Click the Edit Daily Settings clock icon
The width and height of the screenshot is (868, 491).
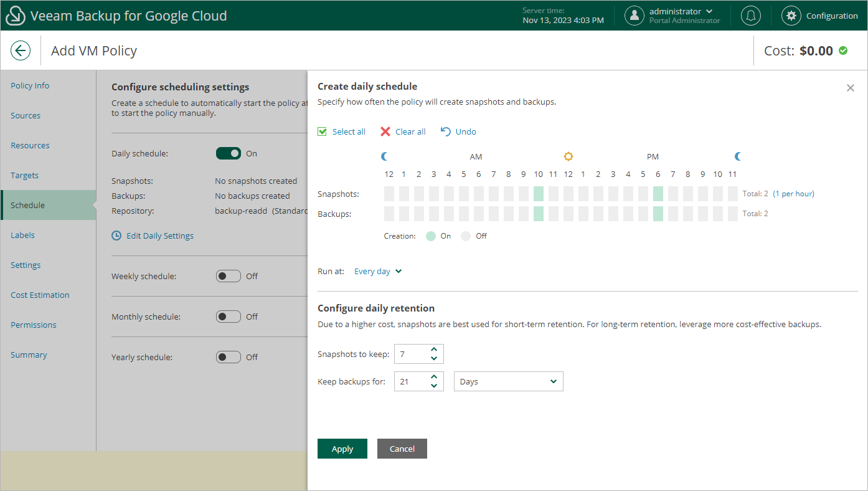point(116,236)
